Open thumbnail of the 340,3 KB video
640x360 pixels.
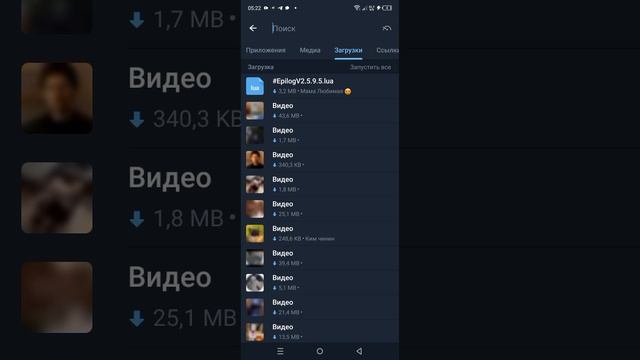pyautogui.click(x=255, y=160)
